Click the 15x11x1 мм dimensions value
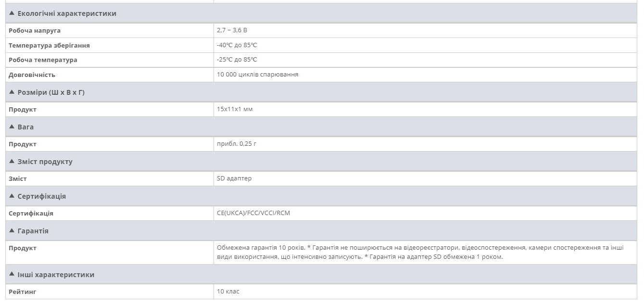 [235, 109]
